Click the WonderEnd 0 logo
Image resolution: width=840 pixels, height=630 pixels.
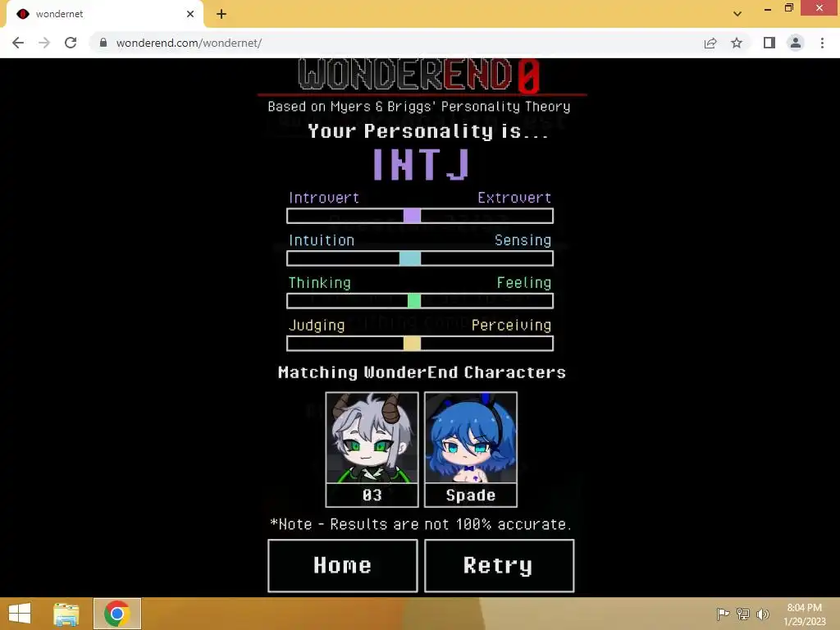tap(420, 75)
